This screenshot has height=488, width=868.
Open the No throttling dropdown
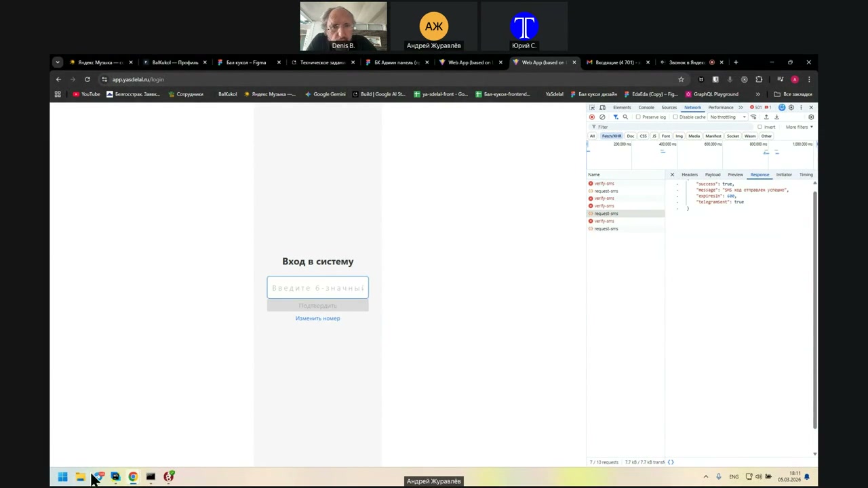728,117
